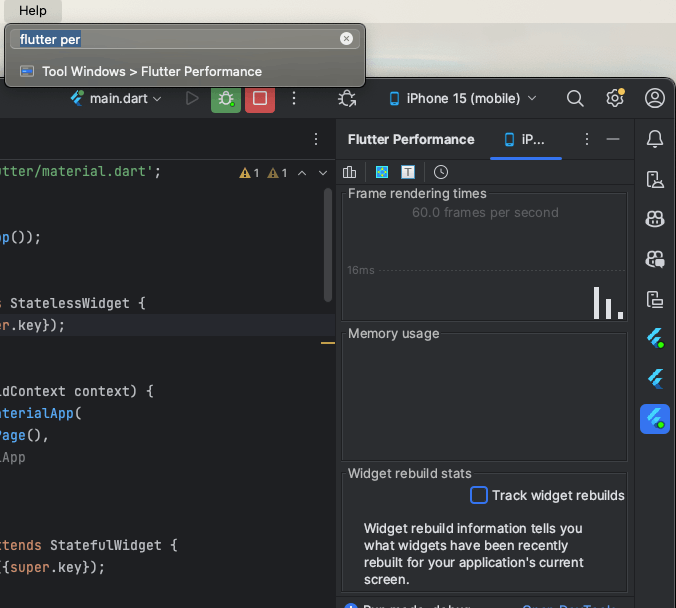Enable the 'Track widget rebuilds' checkbox
This screenshot has height=608, width=676.
(479, 495)
